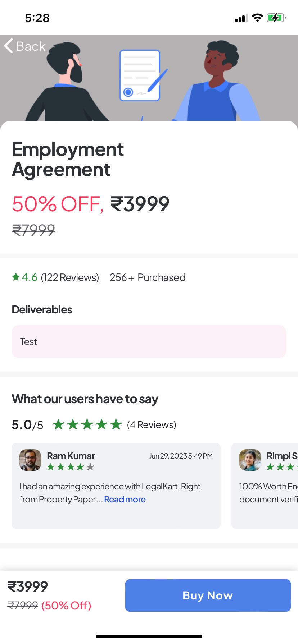The height and width of the screenshot is (644, 298).
Task: Tap the green rating star beside 4.6
Action: click(x=15, y=277)
